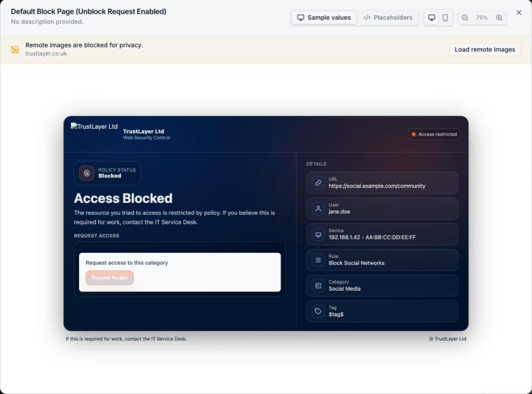Click footer IT Service Desk contact text
This screenshot has width=532, height=394.
click(126, 339)
